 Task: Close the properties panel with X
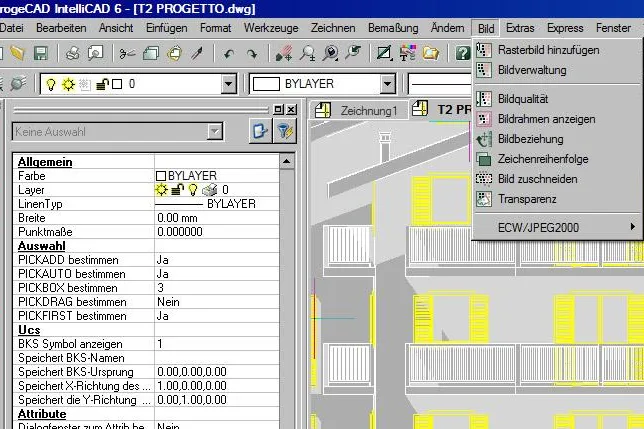click(x=291, y=110)
